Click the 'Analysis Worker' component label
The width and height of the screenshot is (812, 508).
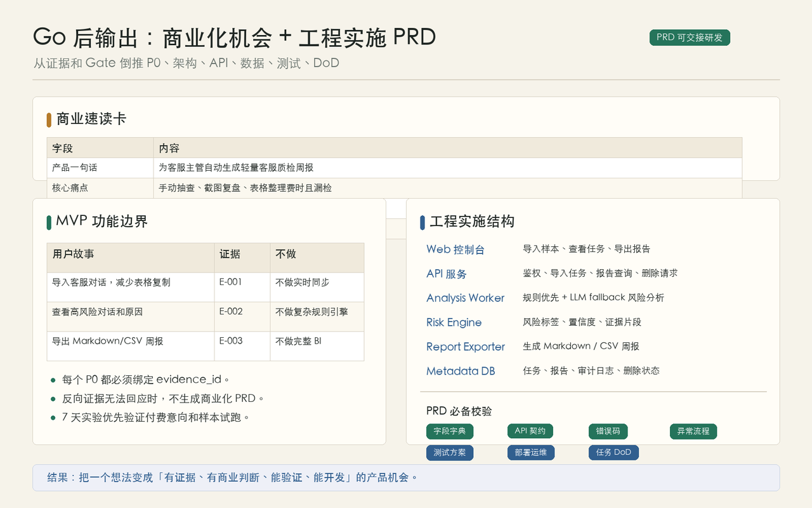pyautogui.click(x=466, y=298)
